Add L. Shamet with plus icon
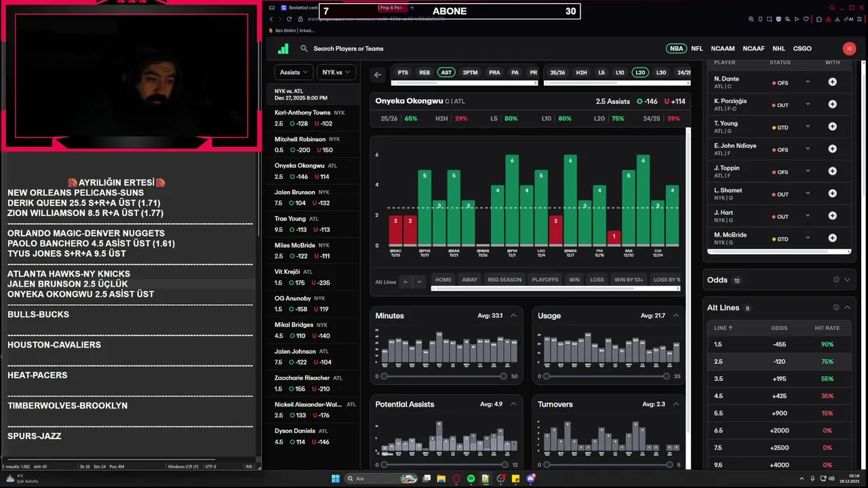 click(x=832, y=194)
